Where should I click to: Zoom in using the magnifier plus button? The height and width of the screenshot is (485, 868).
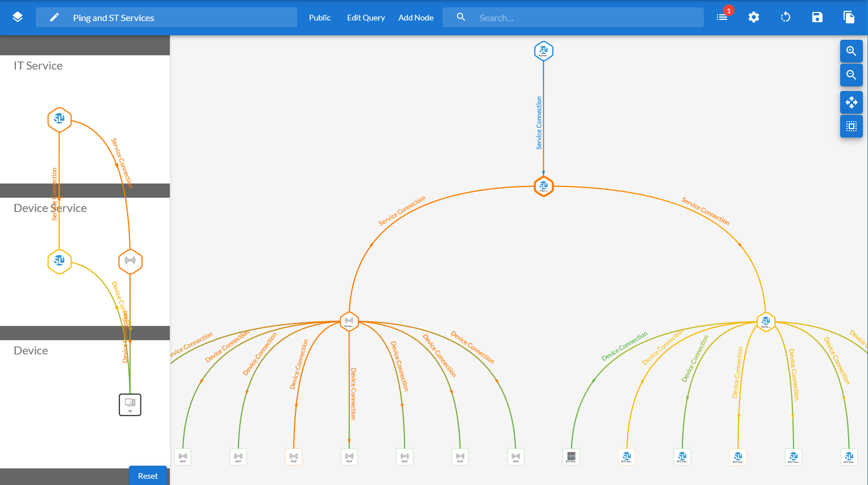pos(851,51)
